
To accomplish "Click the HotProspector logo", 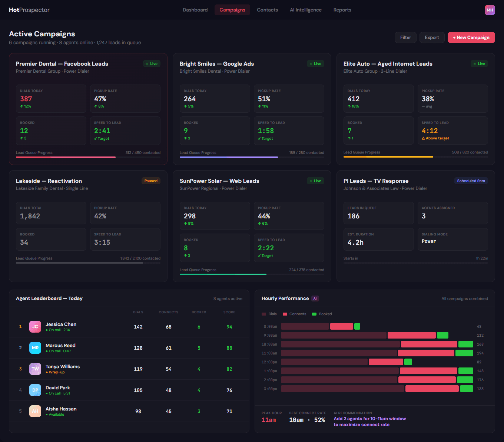I will tap(29, 10).
